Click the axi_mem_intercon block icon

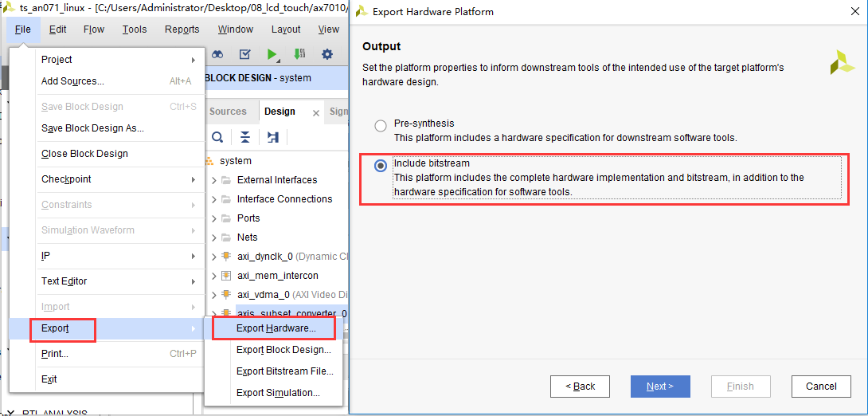pyautogui.click(x=226, y=275)
